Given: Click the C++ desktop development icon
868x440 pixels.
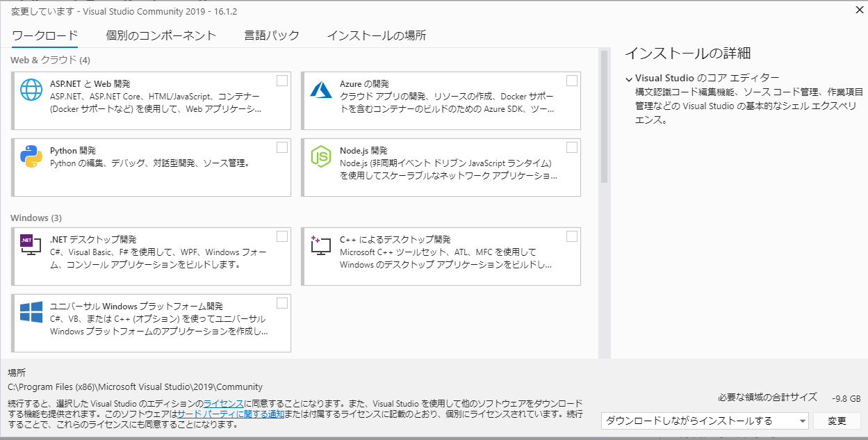Looking at the screenshot, I should point(321,245).
